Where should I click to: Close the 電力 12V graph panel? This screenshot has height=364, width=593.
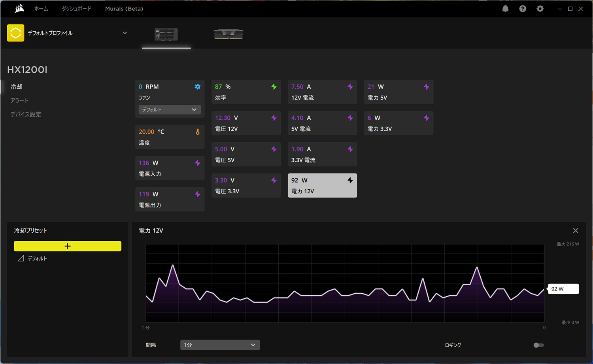576,230
